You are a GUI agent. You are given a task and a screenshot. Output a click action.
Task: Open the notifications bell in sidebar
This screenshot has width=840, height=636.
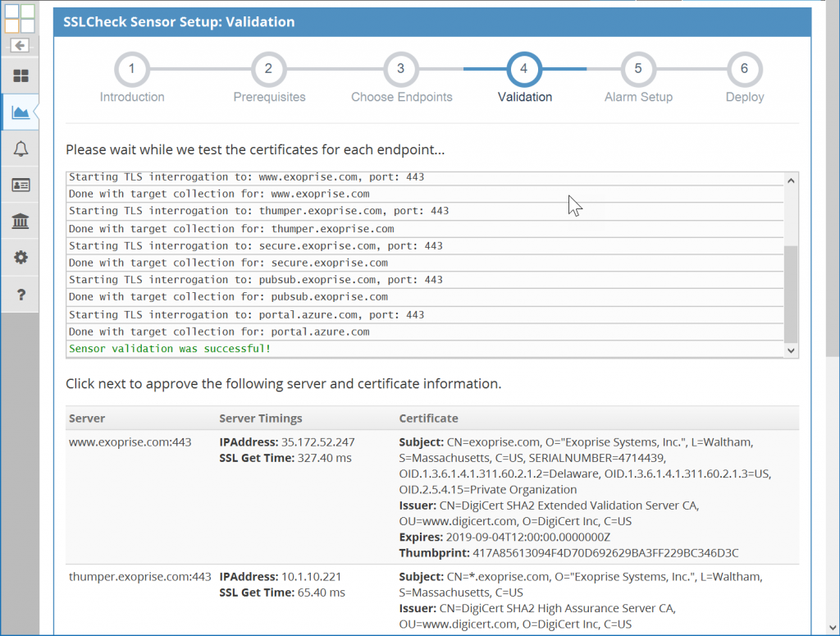(x=20, y=146)
